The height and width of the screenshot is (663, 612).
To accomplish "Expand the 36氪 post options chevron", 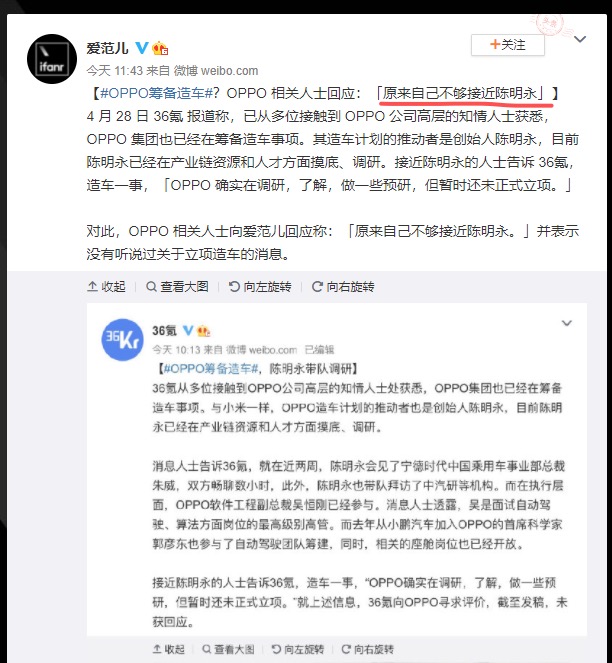I will coord(566,323).
